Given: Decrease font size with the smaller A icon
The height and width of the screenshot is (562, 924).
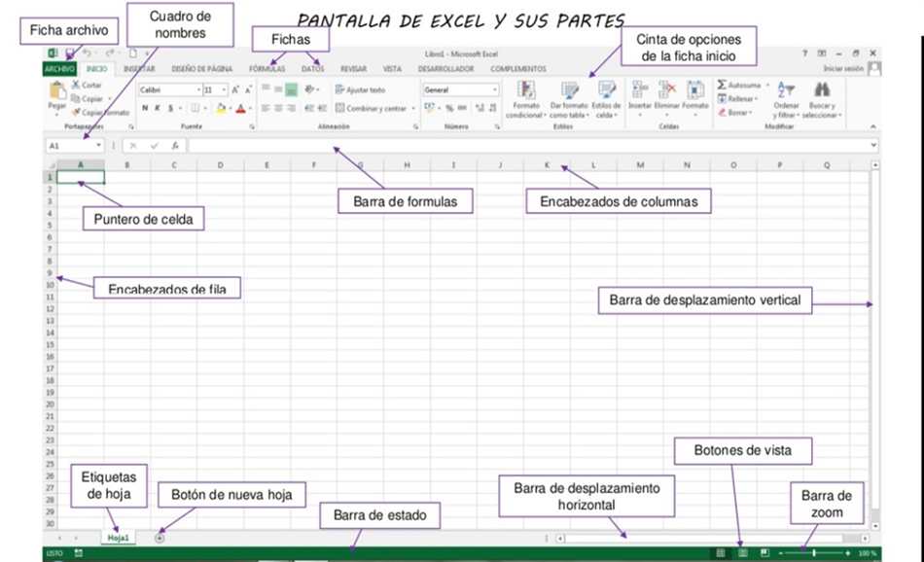Looking at the screenshot, I should [248, 89].
